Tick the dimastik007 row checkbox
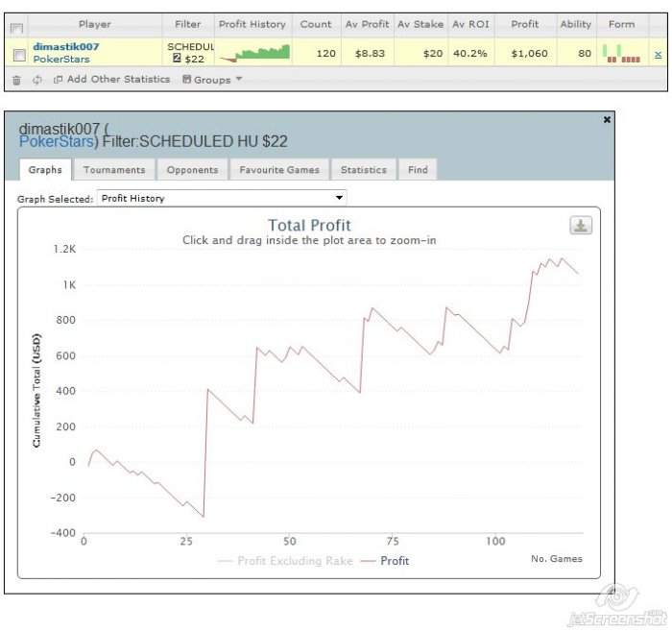This screenshot has width=672, height=632. 19,55
